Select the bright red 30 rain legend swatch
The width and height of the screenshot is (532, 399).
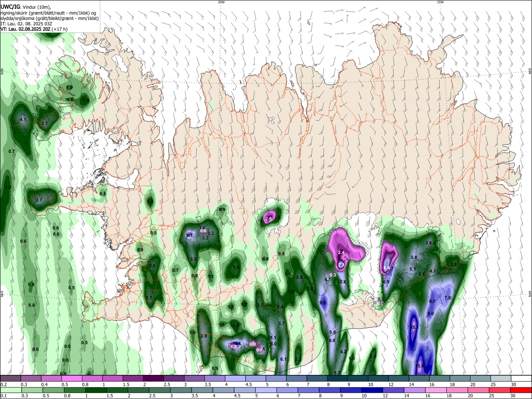tap(521, 390)
